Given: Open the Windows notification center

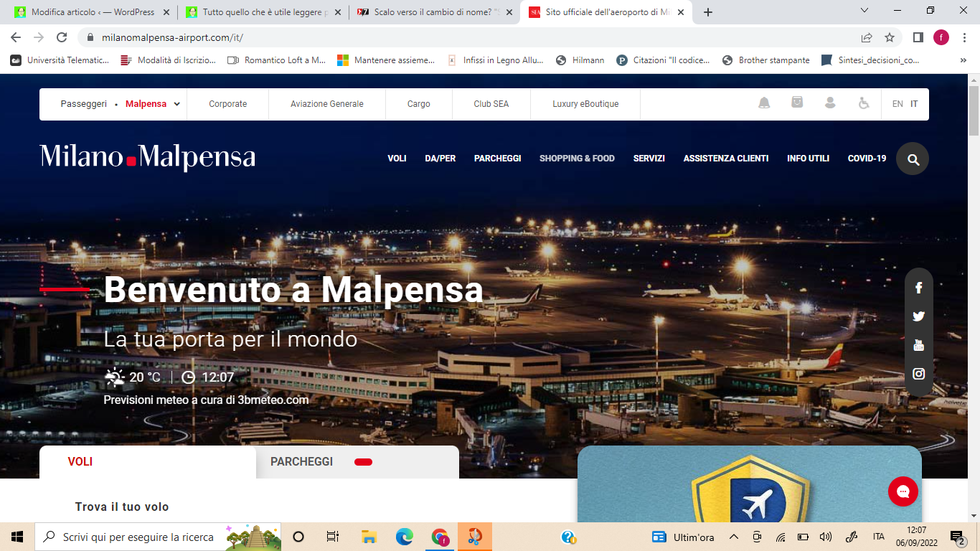Looking at the screenshot, I should [x=958, y=537].
